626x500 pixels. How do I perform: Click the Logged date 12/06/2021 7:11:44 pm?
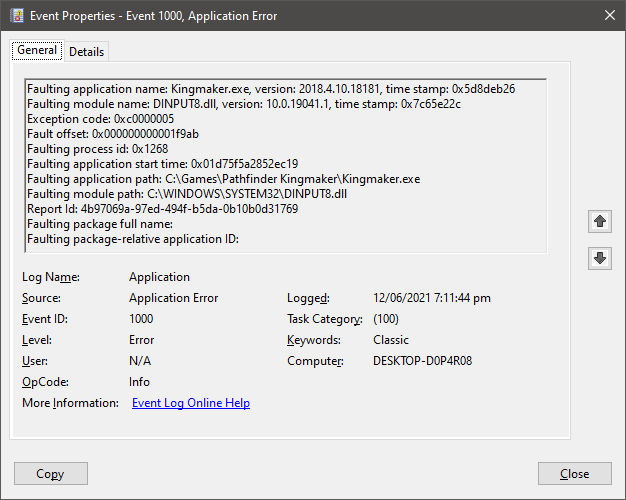point(432,298)
